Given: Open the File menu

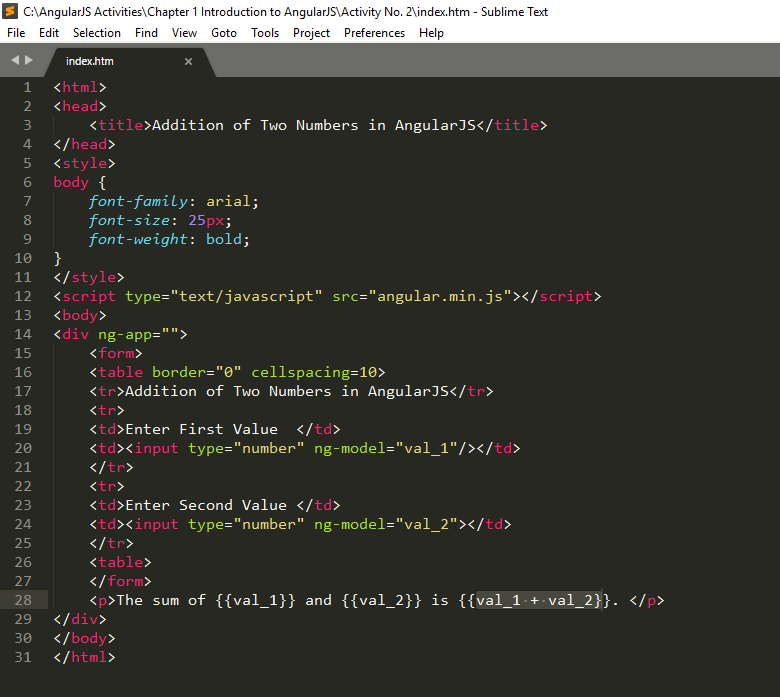Looking at the screenshot, I should tap(16, 33).
